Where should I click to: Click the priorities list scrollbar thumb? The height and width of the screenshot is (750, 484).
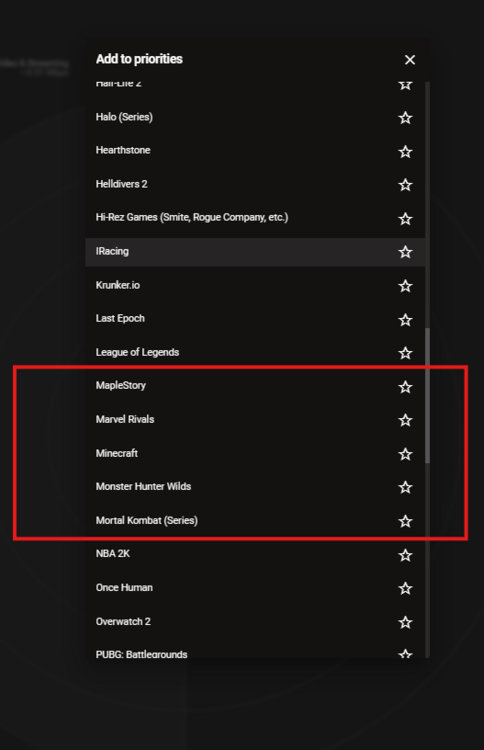click(x=427, y=395)
